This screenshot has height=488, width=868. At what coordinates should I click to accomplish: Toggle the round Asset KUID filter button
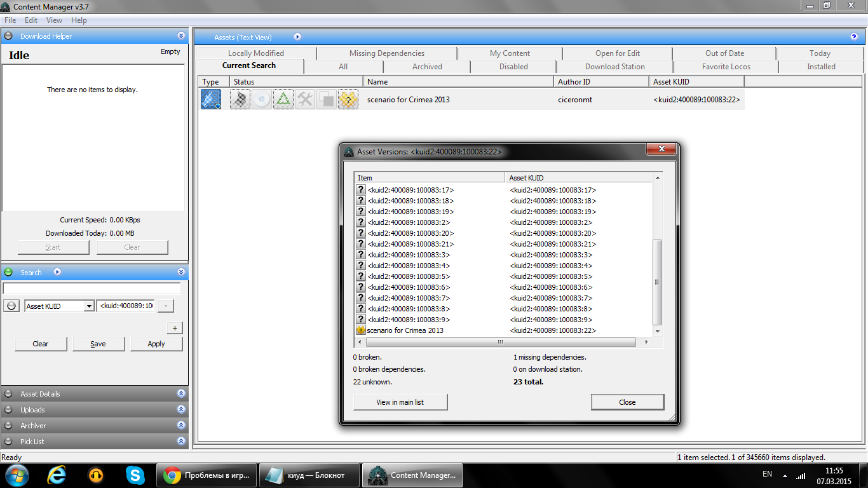11,306
